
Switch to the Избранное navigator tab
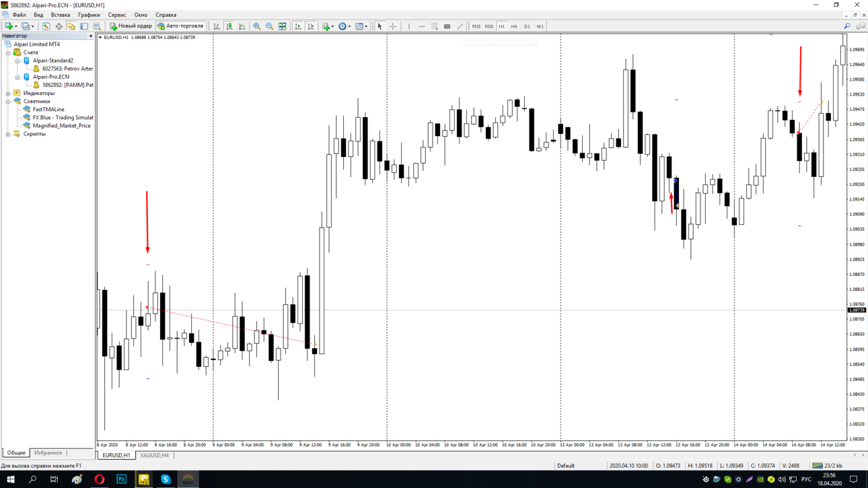tap(48, 453)
